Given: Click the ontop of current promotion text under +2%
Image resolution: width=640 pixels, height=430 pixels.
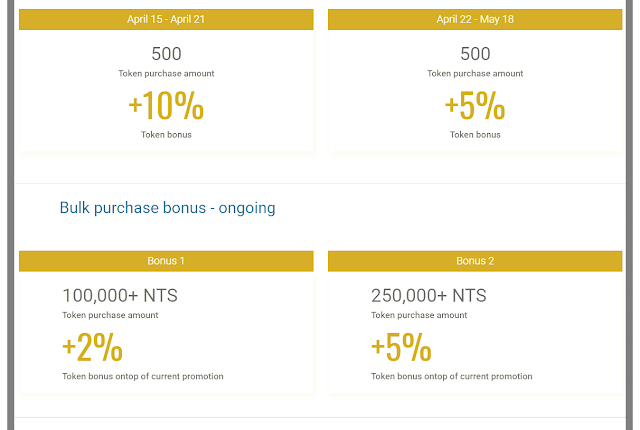Looking at the screenshot, I should click(172, 376).
